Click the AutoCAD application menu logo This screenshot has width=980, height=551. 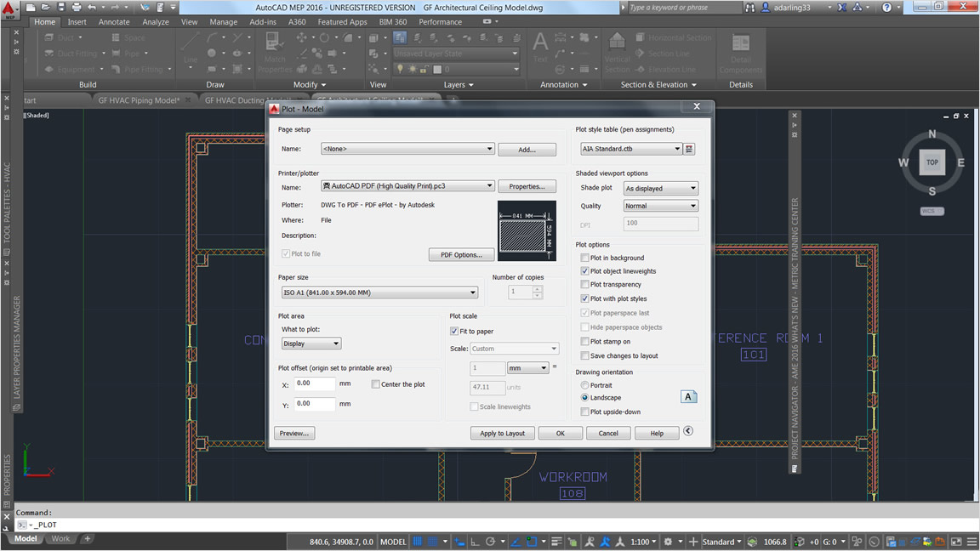click(x=9, y=9)
